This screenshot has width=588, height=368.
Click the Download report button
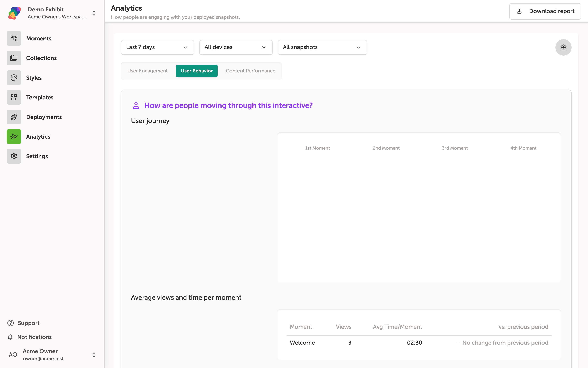(545, 11)
